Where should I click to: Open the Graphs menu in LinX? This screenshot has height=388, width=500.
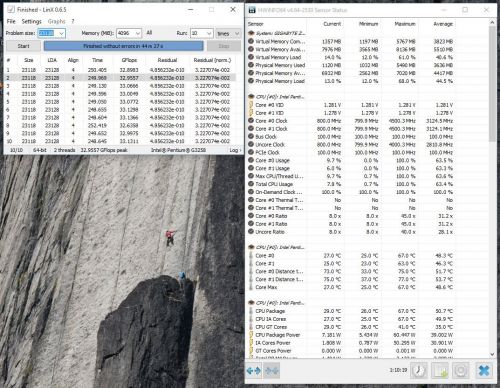coord(56,21)
